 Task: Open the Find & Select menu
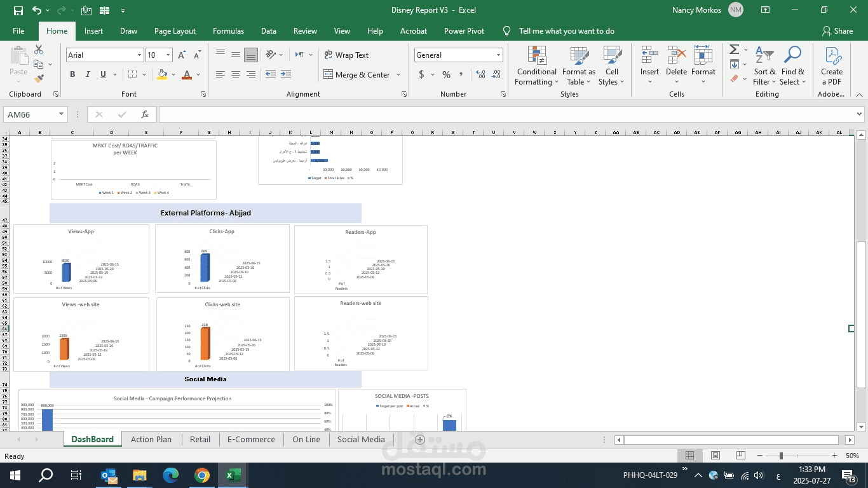click(x=793, y=65)
